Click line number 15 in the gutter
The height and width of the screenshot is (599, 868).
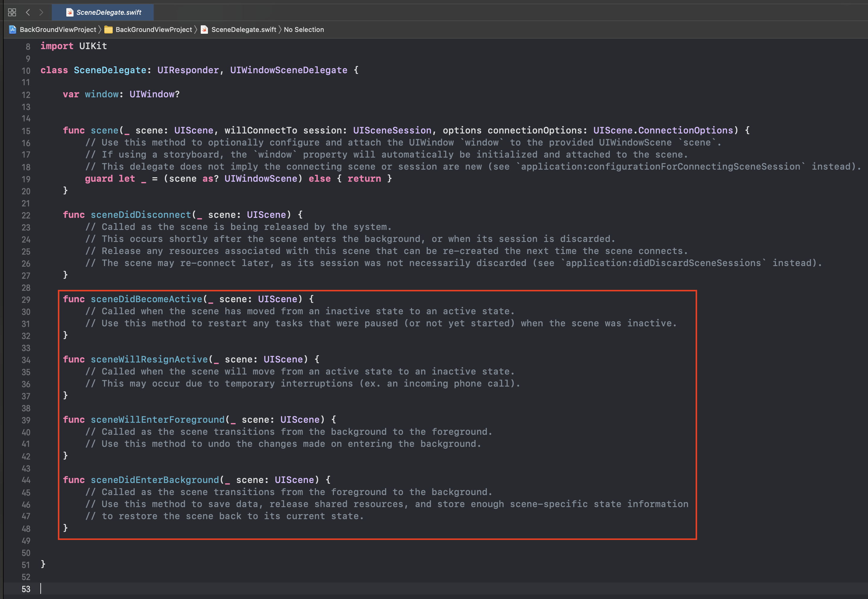tap(26, 131)
